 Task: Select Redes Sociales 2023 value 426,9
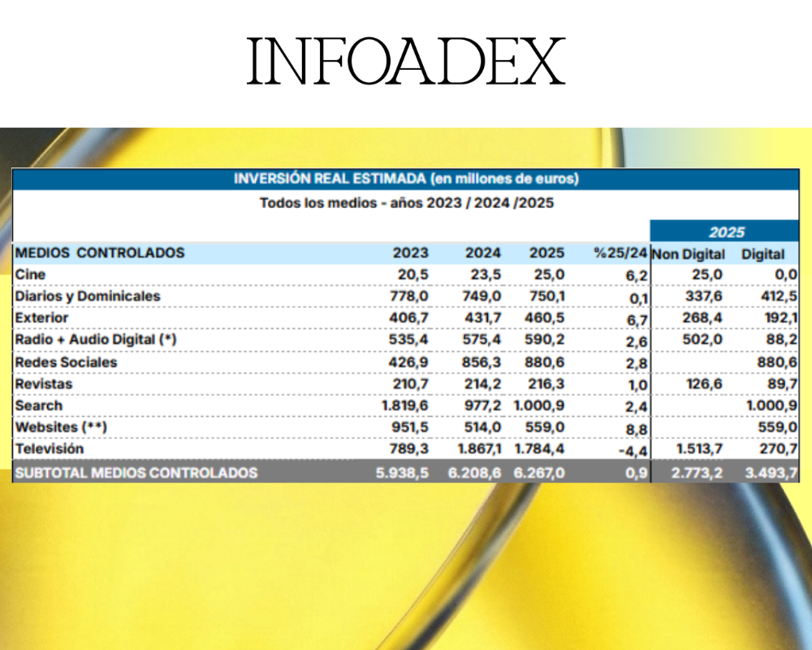(408, 362)
